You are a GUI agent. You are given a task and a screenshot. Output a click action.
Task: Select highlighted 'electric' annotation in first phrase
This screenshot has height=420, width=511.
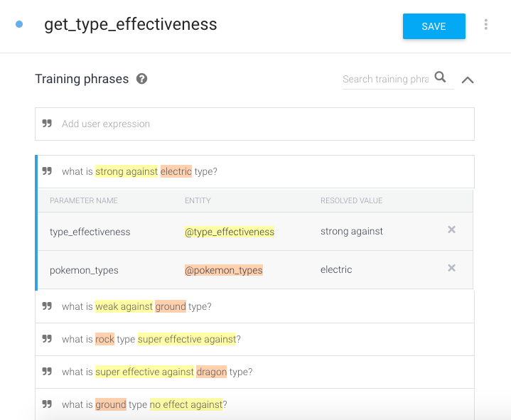click(x=176, y=171)
